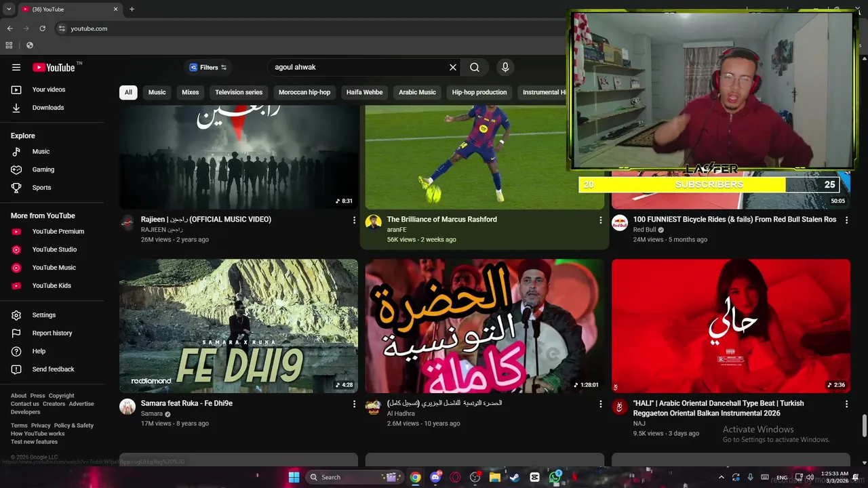Open YouTube Studio from sidebar

click(x=54, y=249)
